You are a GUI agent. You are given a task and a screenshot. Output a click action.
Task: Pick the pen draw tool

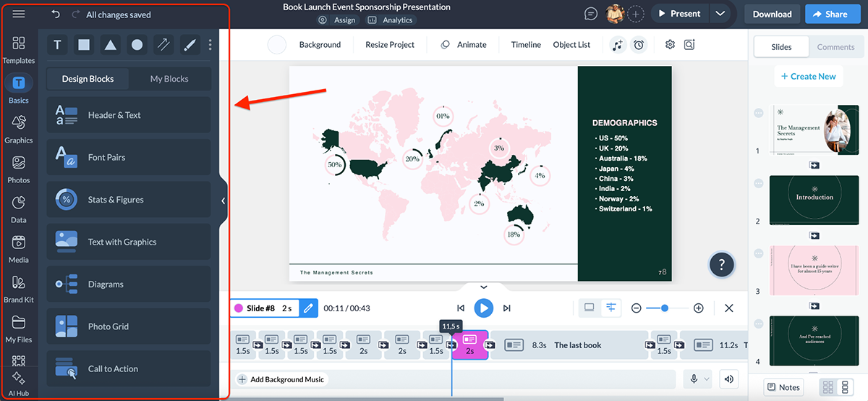[x=189, y=45]
